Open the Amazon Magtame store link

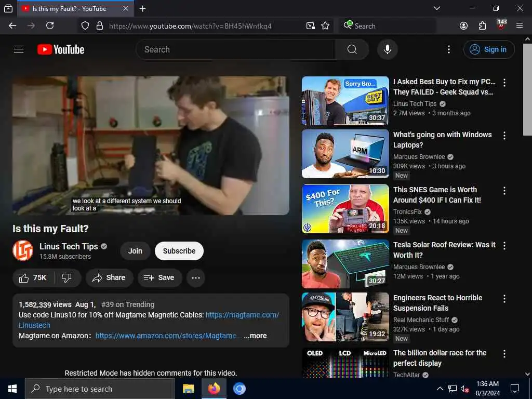pyautogui.click(x=166, y=336)
